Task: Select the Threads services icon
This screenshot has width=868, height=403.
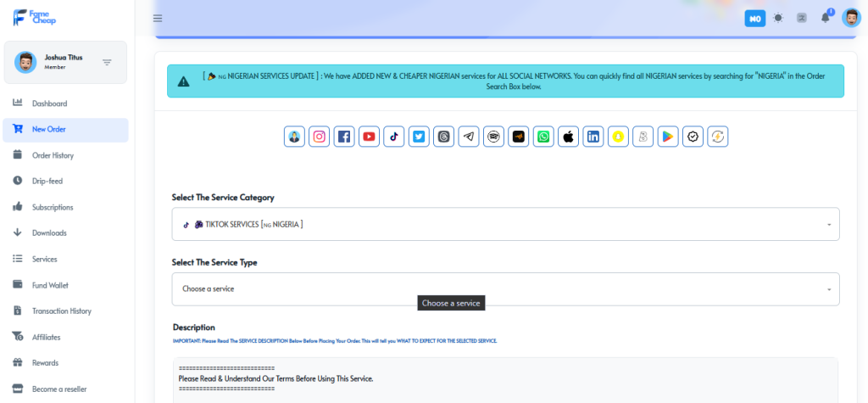Action: pos(444,137)
